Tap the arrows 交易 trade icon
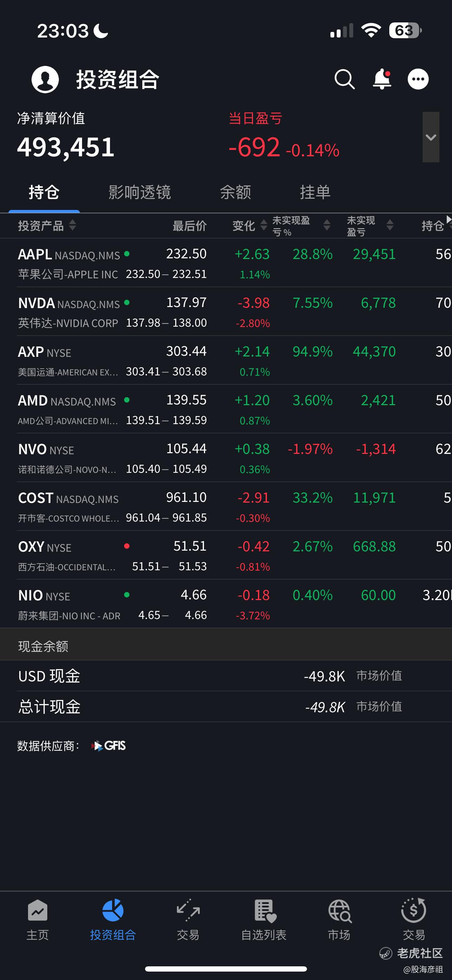 [x=188, y=911]
